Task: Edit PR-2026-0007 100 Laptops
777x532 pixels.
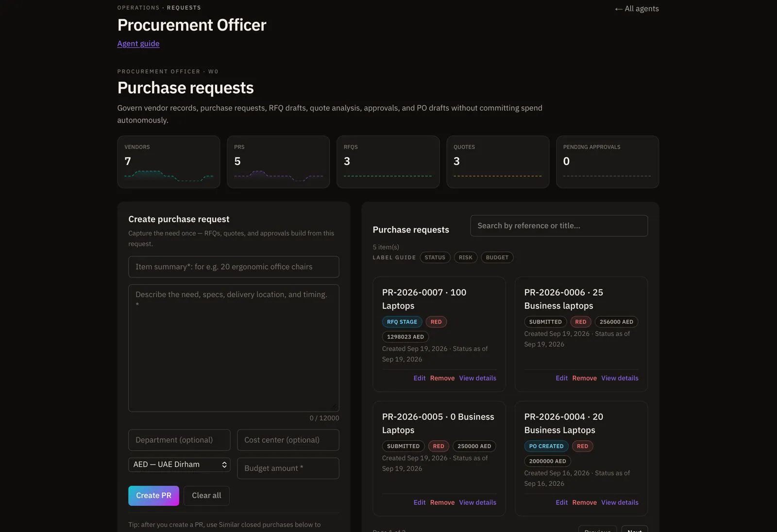Action: [420, 378]
